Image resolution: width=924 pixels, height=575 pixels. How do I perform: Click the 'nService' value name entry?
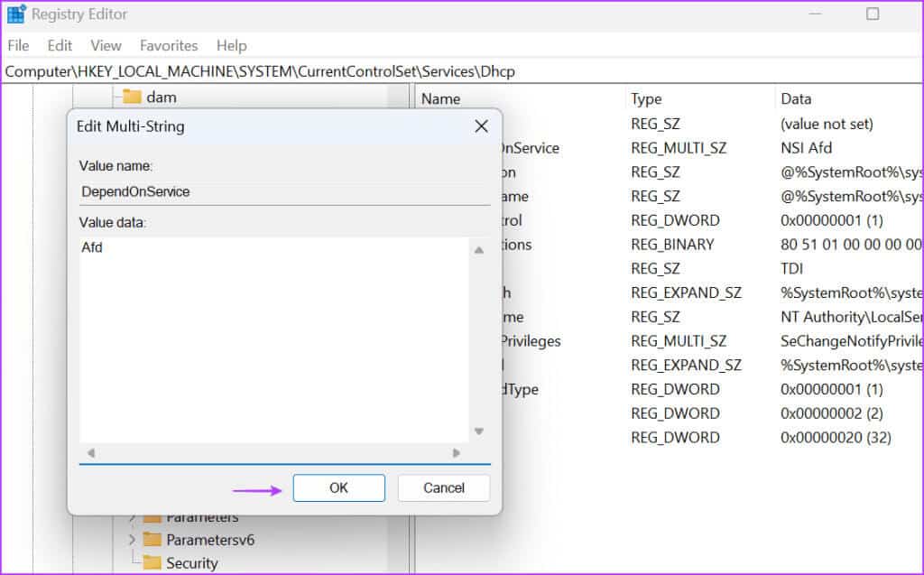point(531,148)
